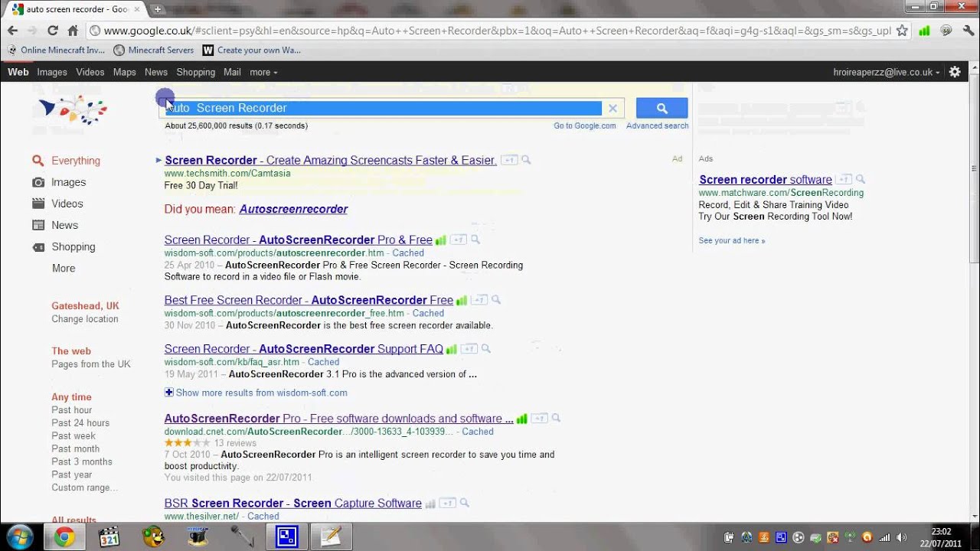This screenshot has width=980, height=551.
Task: Select Images filter in left sidebar
Action: point(68,182)
